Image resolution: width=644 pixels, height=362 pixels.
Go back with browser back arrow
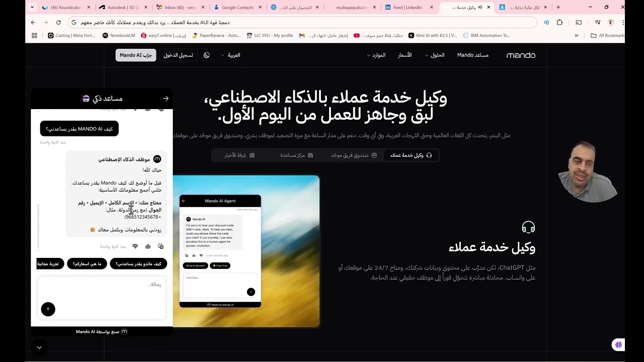point(33,23)
